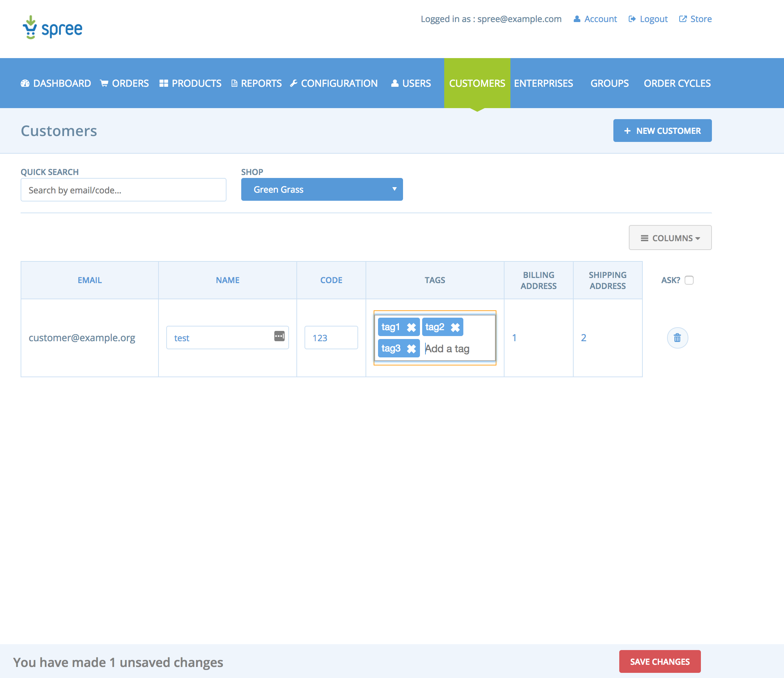Delete customer with trash icon

pos(677,338)
